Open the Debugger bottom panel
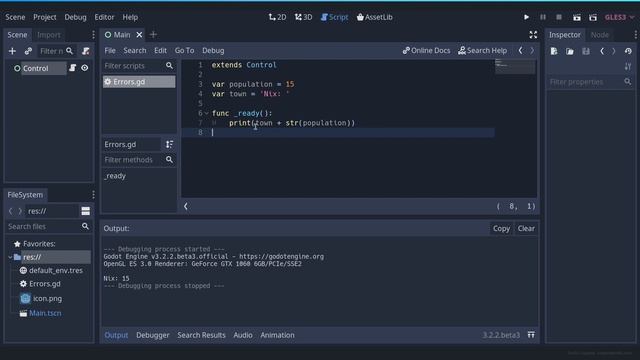Image resolution: width=640 pixels, height=360 pixels. click(153, 335)
